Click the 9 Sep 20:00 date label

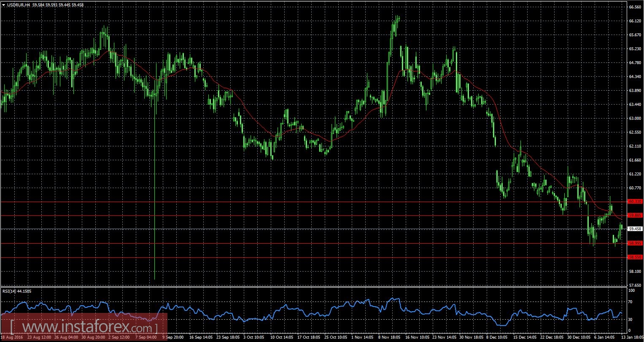click(172, 338)
